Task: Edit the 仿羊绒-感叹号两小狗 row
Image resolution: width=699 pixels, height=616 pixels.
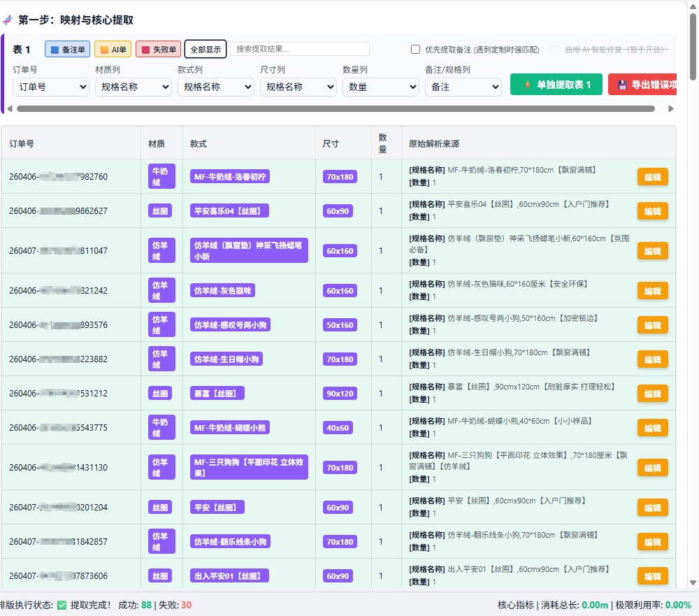Action: point(653,325)
